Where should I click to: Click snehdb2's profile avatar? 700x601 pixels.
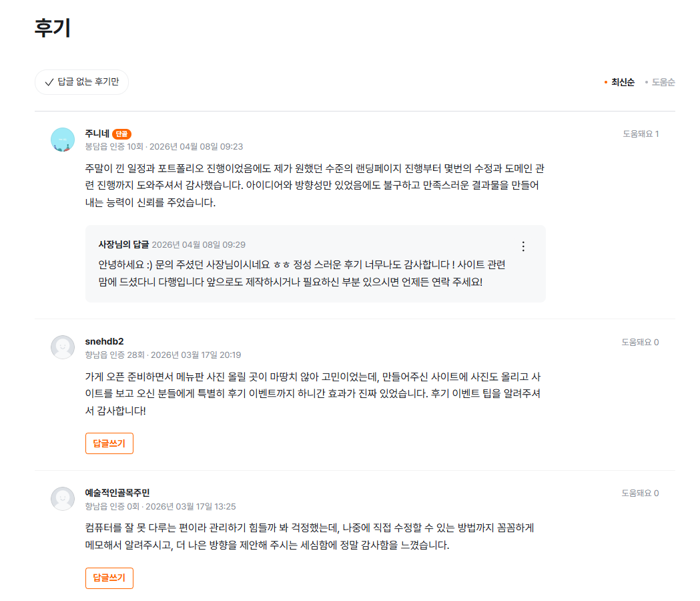(63, 347)
